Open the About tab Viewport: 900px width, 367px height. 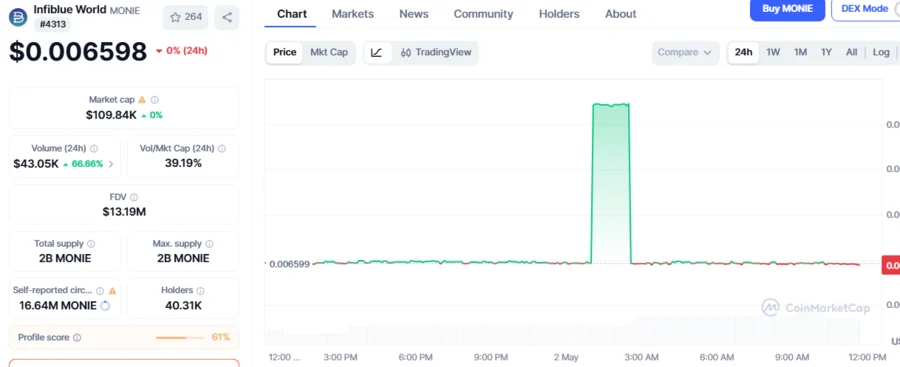620,14
